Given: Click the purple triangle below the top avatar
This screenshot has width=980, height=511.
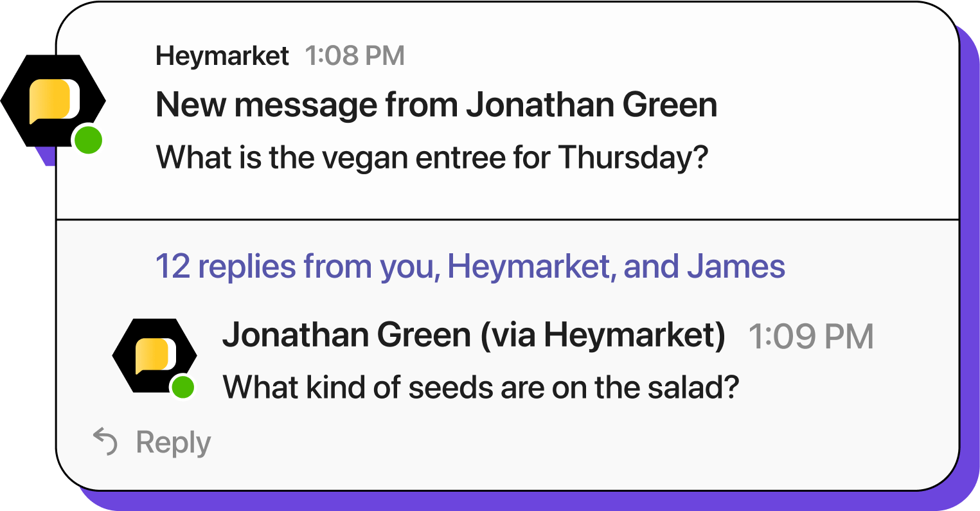Looking at the screenshot, I should [x=46, y=156].
